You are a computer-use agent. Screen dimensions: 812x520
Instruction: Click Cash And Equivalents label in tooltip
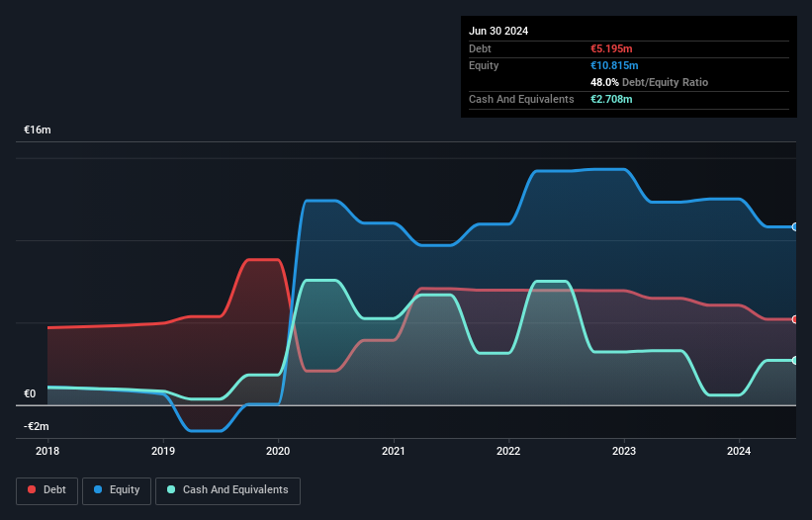pyautogui.click(x=521, y=99)
